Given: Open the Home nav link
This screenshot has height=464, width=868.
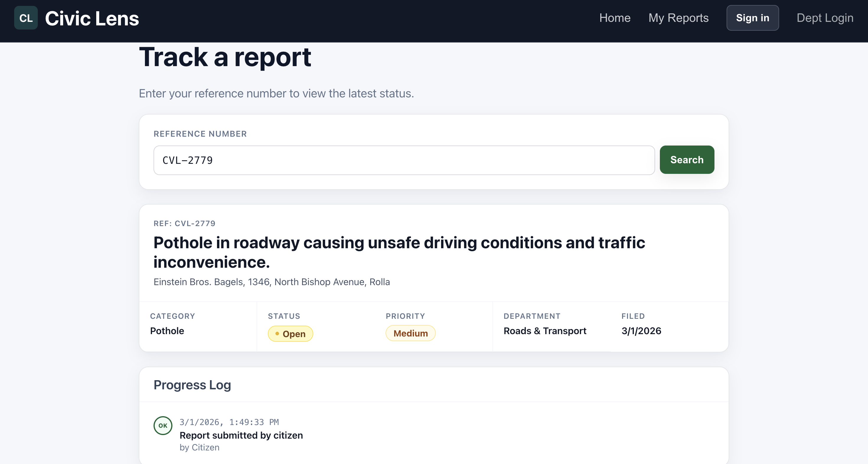Looking at the screenshot, I should pos(615,18).
